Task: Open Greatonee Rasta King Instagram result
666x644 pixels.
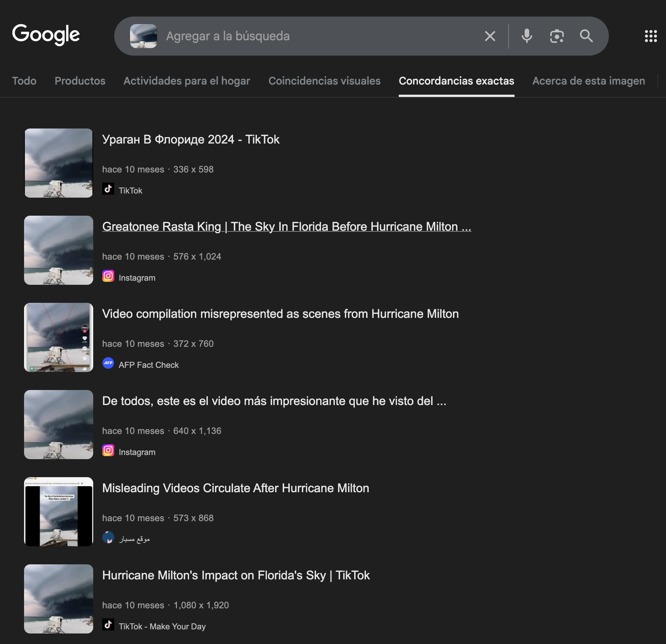Action: (287, 227)
